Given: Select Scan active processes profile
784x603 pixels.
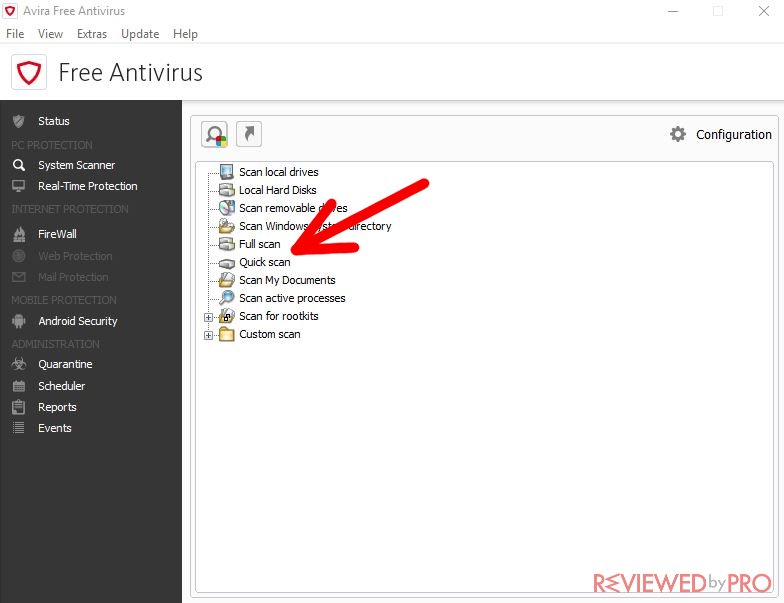Looking at the screenshot, I should click(292, 298).
